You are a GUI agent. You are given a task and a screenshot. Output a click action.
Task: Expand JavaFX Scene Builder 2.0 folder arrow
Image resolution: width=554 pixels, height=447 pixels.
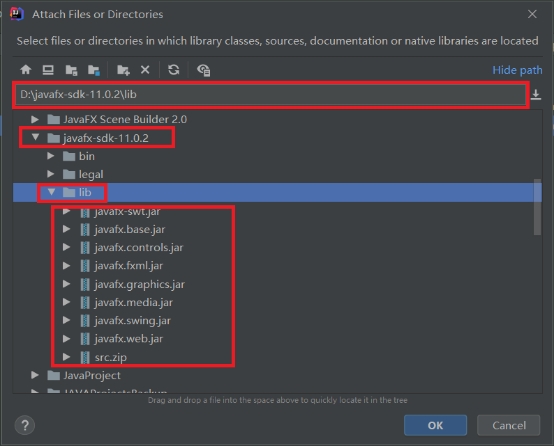point(35,119)
